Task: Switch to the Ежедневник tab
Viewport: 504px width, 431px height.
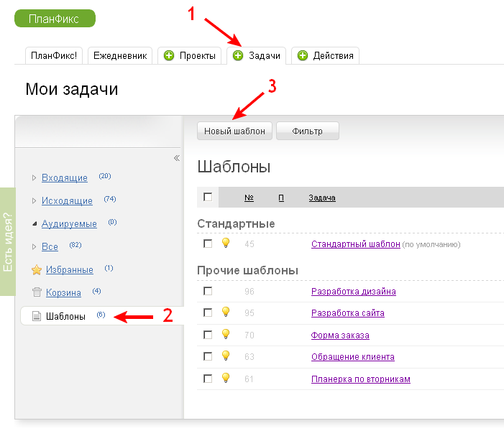Action: click(x=121, y=56)
